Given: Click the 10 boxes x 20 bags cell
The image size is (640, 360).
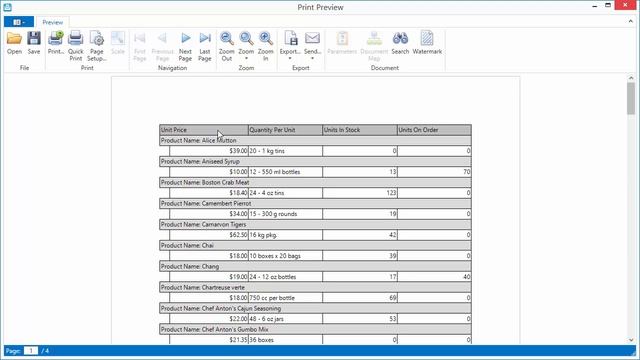Looking at the screenshot, I should 285,256.
